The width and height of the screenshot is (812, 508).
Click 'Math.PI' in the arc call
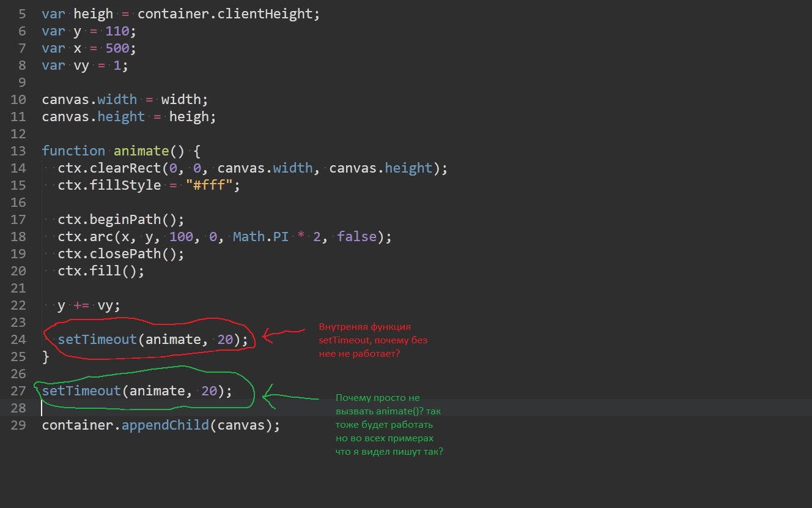[260, 237]
